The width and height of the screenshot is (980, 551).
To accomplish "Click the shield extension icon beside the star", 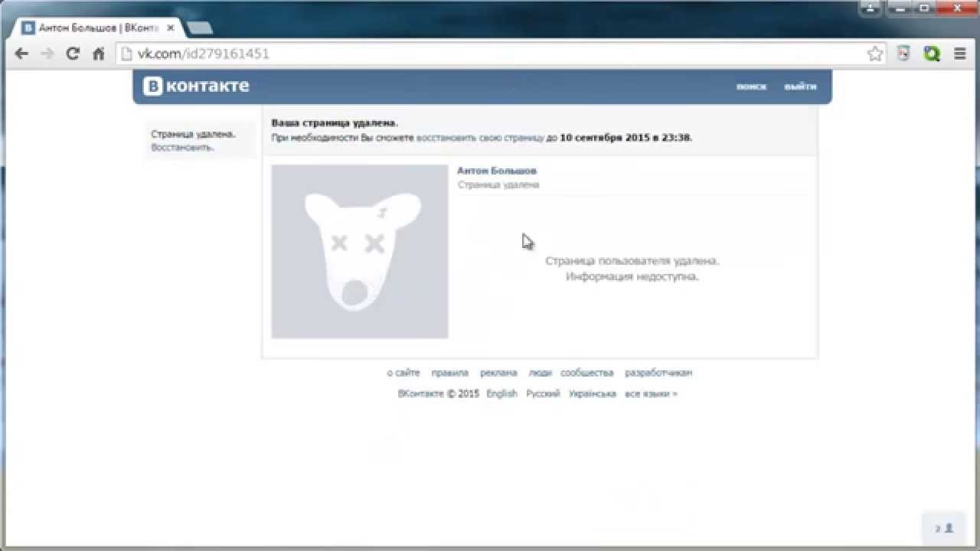I will click(x=903, y=54).
